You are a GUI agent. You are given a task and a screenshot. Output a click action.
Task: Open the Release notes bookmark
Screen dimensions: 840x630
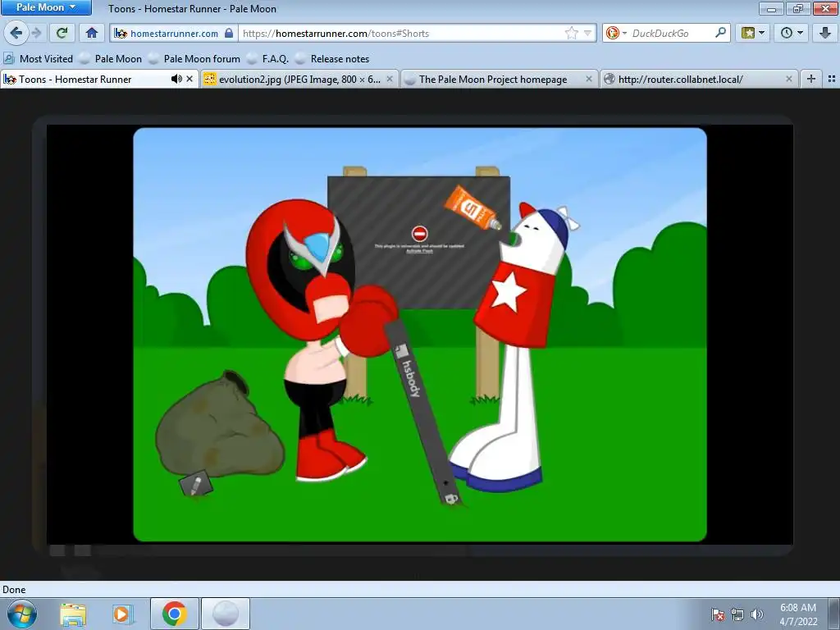tap(331, 59)
